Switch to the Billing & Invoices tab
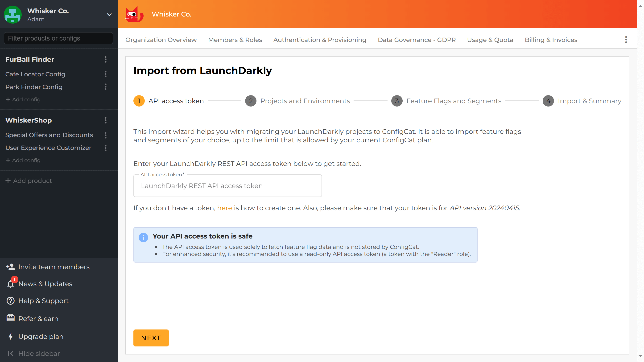Screen dimensions: 644x362 [551, 40]
